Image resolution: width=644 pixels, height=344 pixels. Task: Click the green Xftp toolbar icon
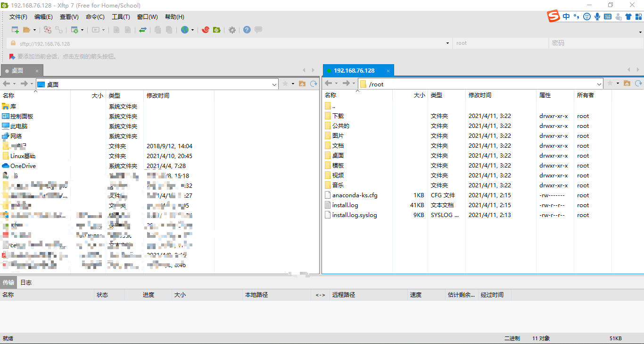coord(217,30)
